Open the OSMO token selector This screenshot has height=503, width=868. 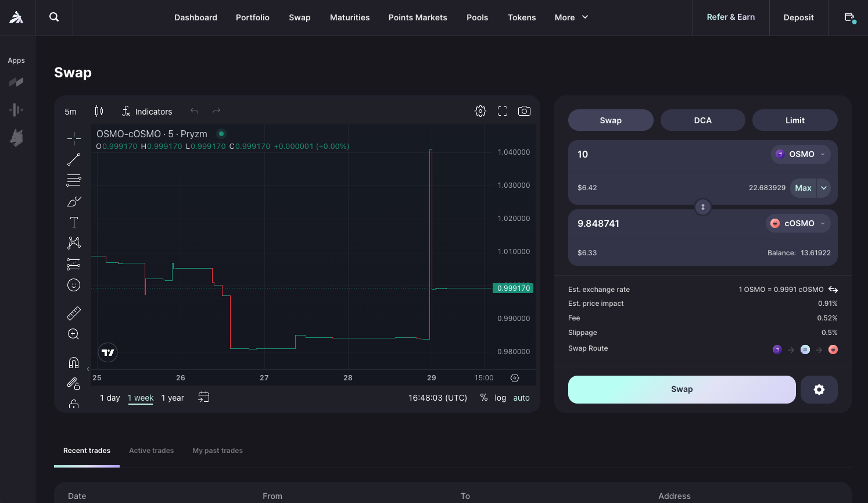801,154
